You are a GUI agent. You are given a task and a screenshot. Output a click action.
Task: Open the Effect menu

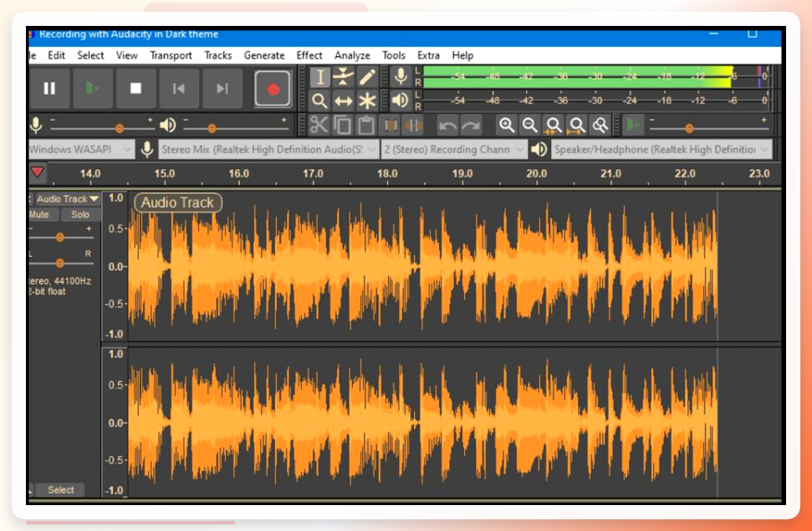[309, 55]
